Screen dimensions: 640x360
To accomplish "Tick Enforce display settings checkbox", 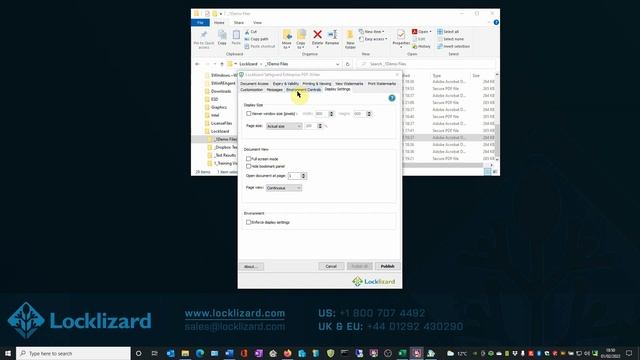I will (x=249, y=222).
